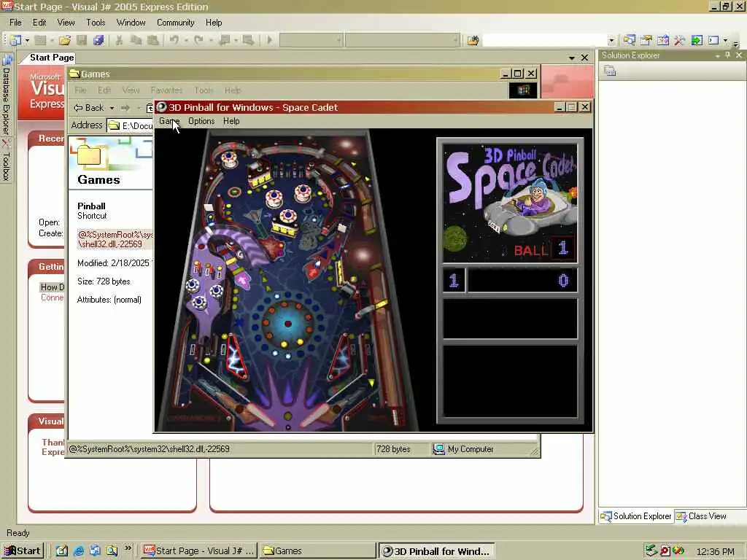Click the Forward arrow in Games window
The width and height of the screenshot is (747, 560).
point(125,108)
